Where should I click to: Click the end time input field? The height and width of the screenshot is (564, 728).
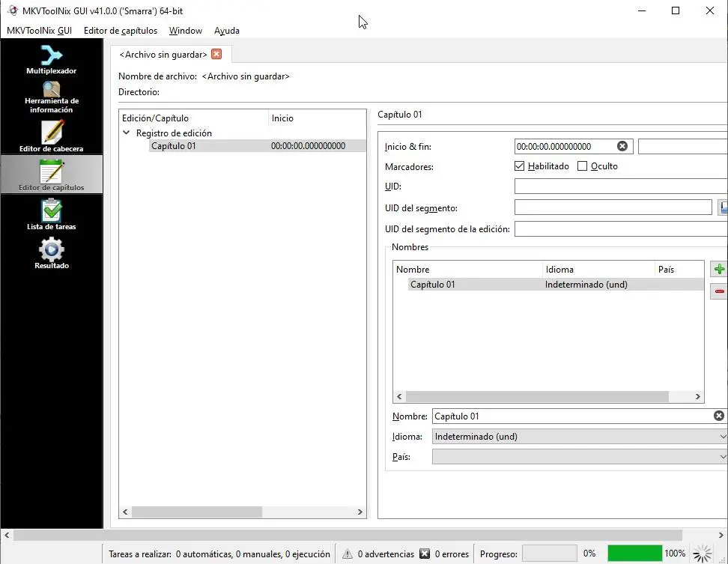pos(683,146)
